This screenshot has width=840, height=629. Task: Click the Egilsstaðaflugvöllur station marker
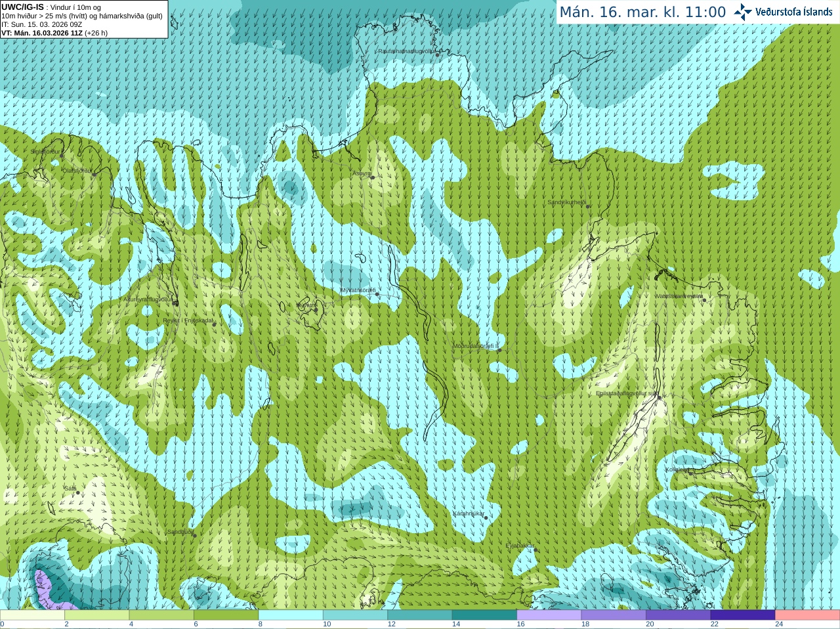660,397
